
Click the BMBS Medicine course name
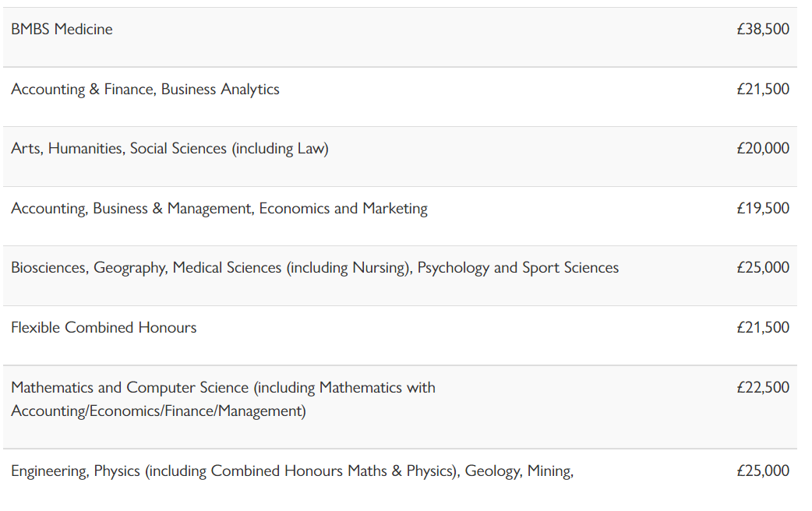pyautogui.click(x=62, y=30)
